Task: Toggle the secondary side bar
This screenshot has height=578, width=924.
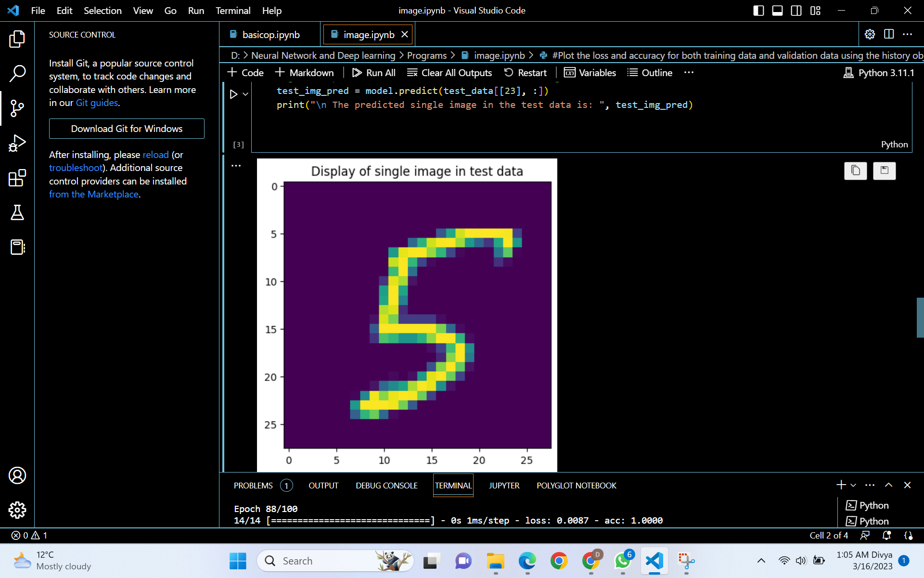Action: click(x=796, y=10)
